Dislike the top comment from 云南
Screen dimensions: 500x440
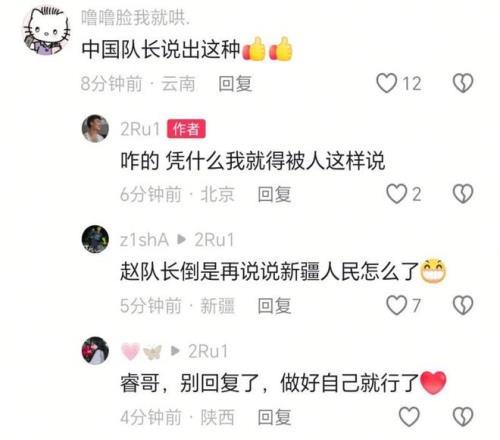(x=463, y=83)
